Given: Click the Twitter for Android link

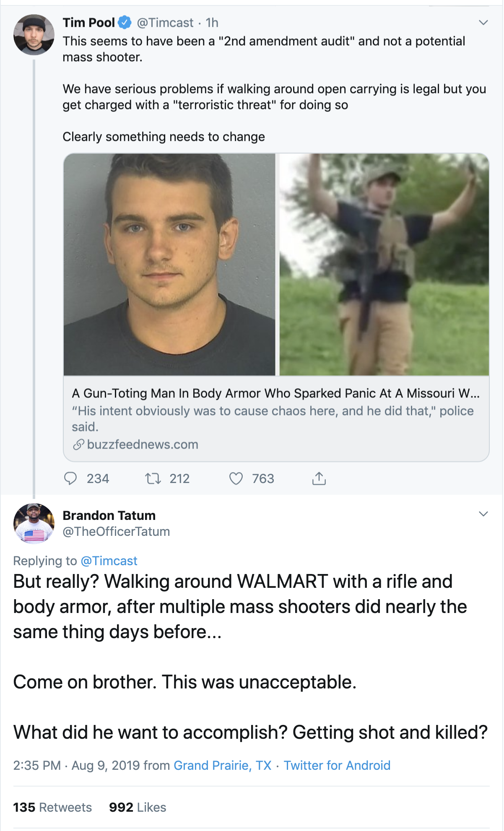Looking at the screenshot, I should pos(337,766).
